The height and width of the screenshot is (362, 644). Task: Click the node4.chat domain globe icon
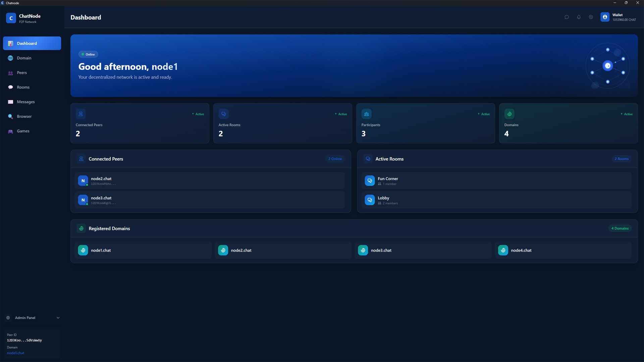click(503, 250)
